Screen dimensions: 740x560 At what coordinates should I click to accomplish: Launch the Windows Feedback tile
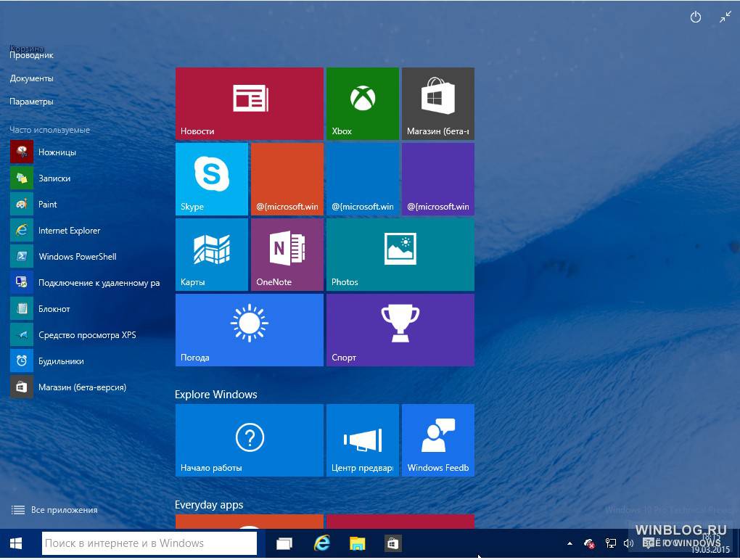(438, 440)
